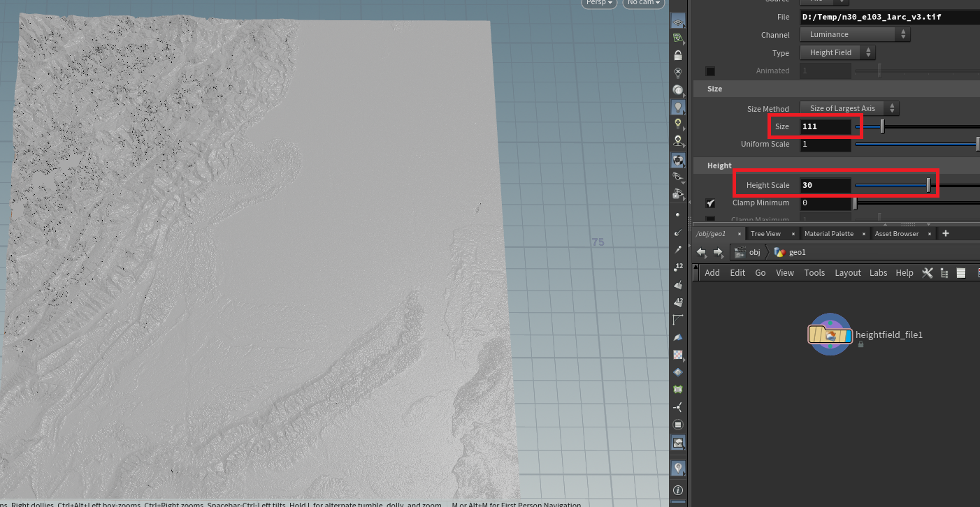Viewport: 980px width, 507px height.
Task: Toggle the normal lighting bulb icon
Action: (677, 107)
